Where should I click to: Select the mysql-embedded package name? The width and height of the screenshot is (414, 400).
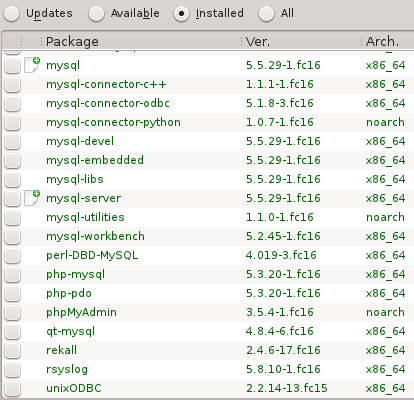coord(95,160)
